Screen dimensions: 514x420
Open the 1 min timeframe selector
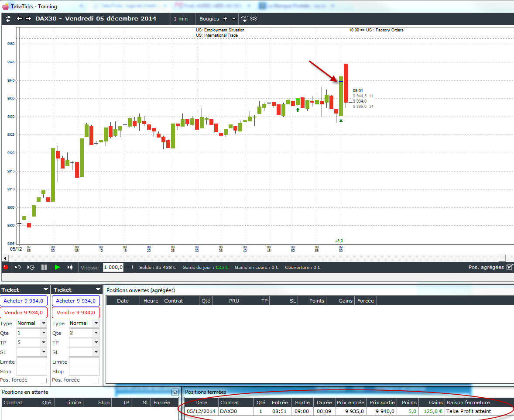point(181,19)
